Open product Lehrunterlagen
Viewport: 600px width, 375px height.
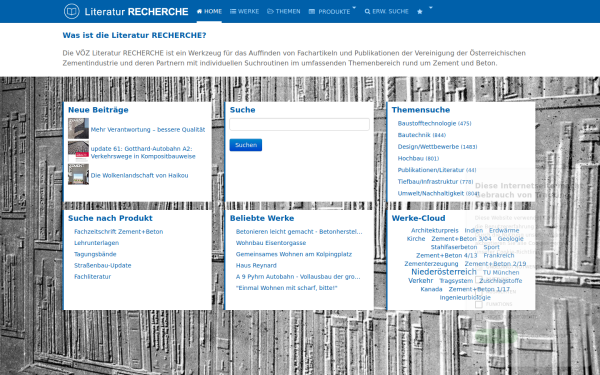click(x=96, y=243)
